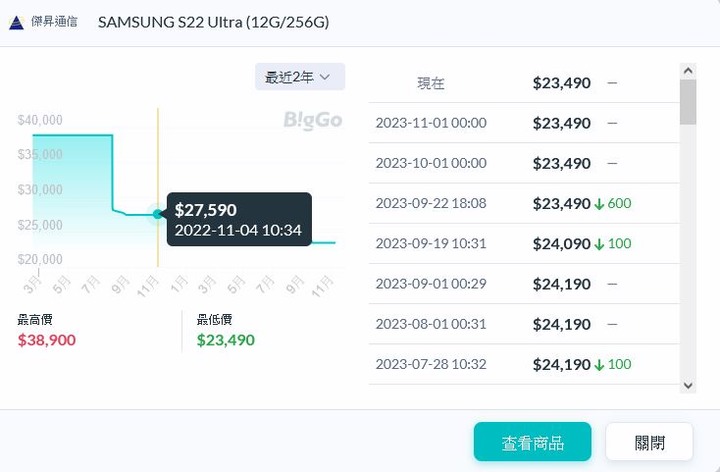Image resolution: width=720 pixels, height=472 pixels.
Task: Click the chevron in the 最近2年 selector
Action: click(325, 77)
